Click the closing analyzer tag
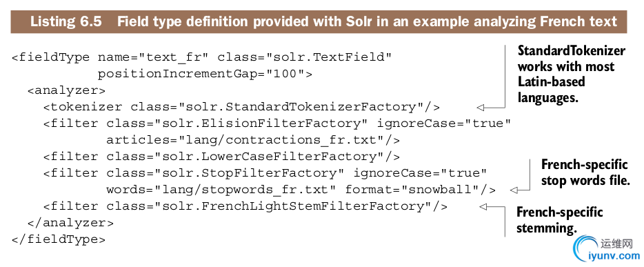 (x=70, y=223)
